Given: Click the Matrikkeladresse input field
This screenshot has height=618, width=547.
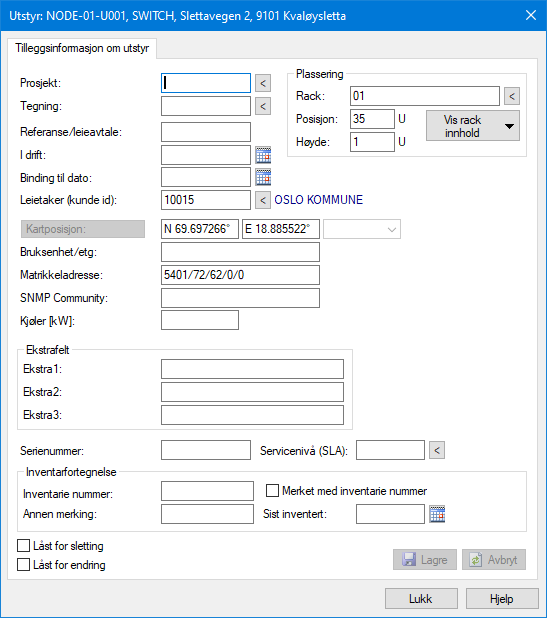Looking at the screenshot, I should [x=240, y=275].
